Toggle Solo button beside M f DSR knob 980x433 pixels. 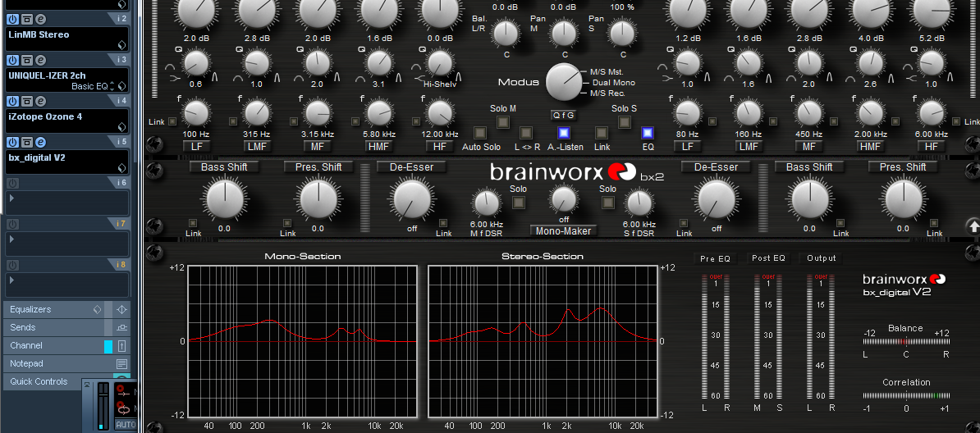click(518, 203)
